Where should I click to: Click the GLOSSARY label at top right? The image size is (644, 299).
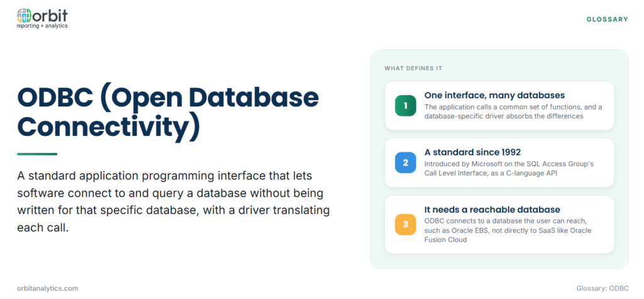pos(607,19)
